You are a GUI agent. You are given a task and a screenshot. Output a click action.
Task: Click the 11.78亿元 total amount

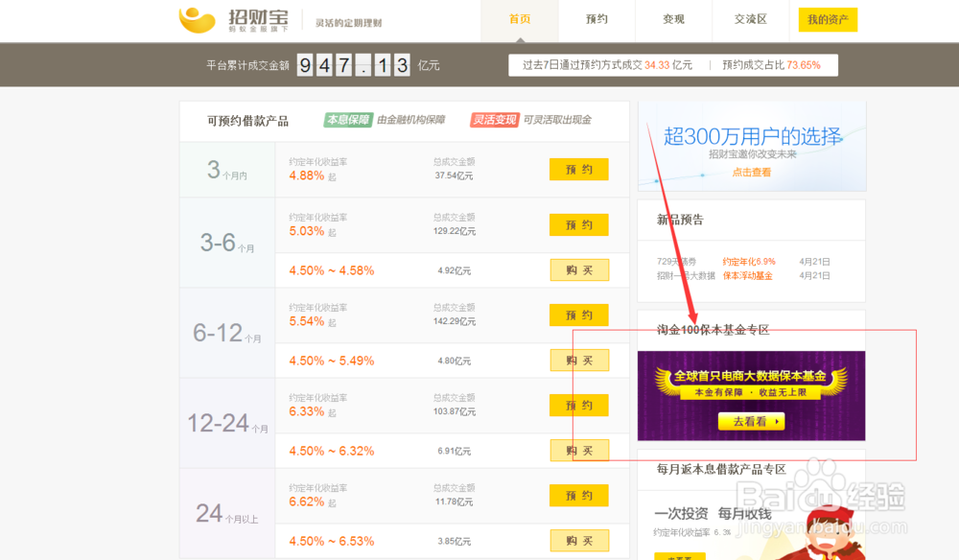[x=454, y=502]
